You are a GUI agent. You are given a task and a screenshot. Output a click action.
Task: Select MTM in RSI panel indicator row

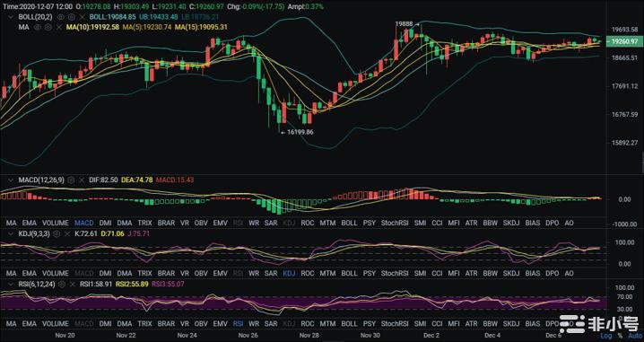[x=327, y=324]
